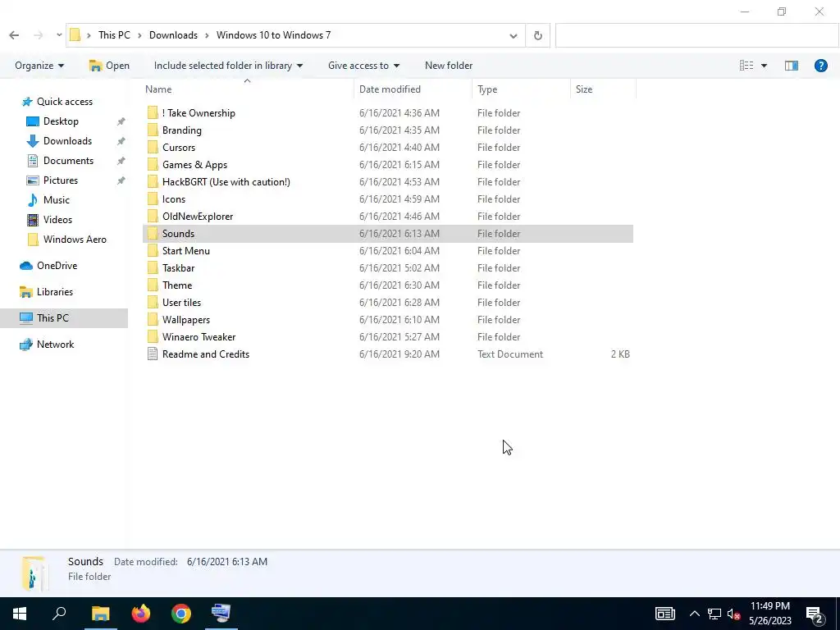The width and height of the screenshot is (840, 630).
Task: Select the Winaero Tweaker folder icon
Action: click(153, 337)
